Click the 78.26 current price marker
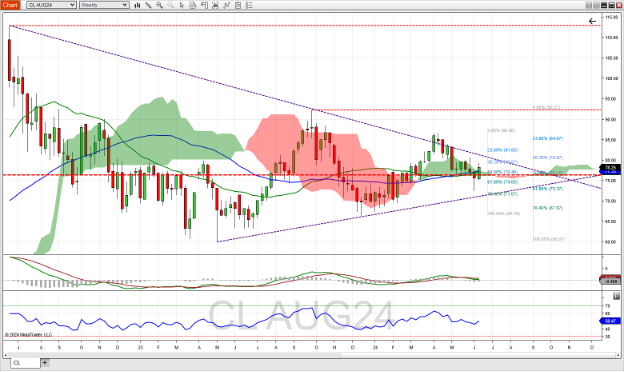The height and width of the screenshot is (372, 624). tap(610, 167)
